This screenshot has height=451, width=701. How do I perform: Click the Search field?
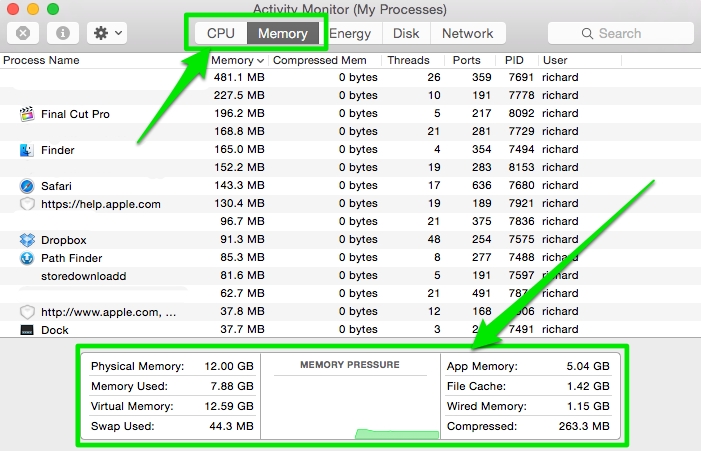[x=621, y=34]
